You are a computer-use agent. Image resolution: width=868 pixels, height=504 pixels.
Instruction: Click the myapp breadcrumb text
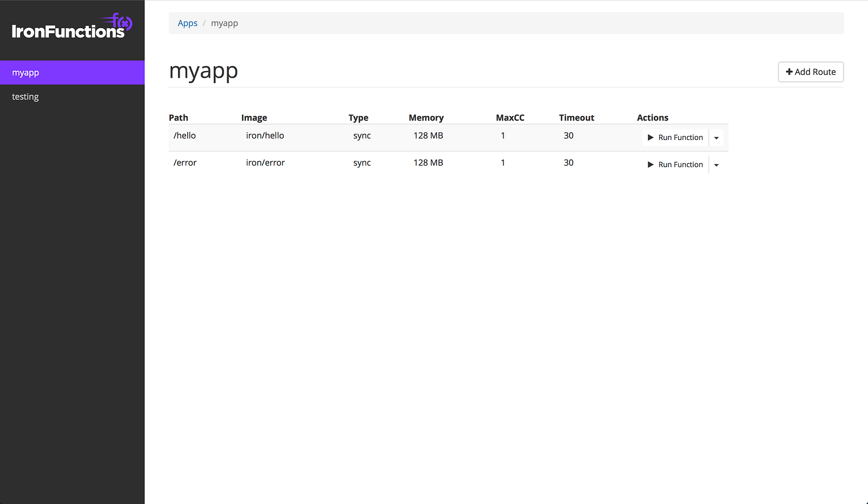(225, 23)
